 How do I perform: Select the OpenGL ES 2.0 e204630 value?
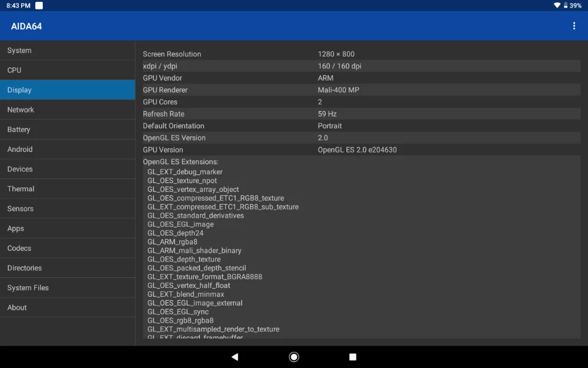357,150
